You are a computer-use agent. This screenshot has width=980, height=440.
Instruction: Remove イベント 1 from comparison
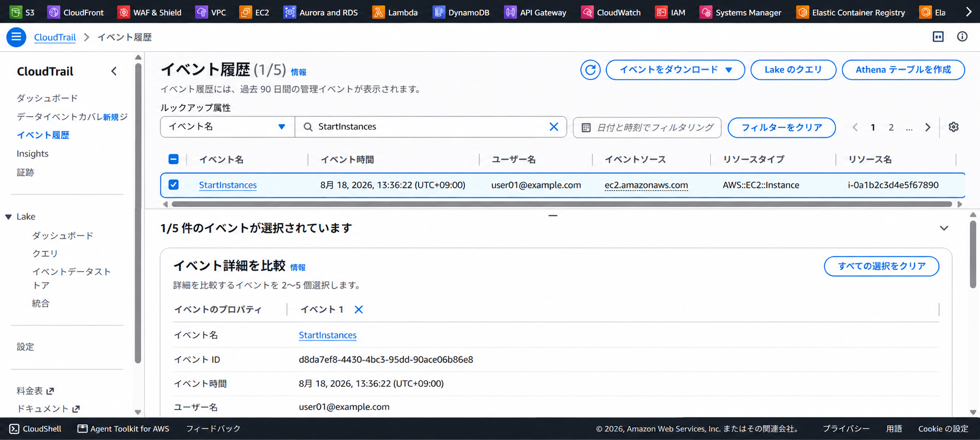[359, 310]
